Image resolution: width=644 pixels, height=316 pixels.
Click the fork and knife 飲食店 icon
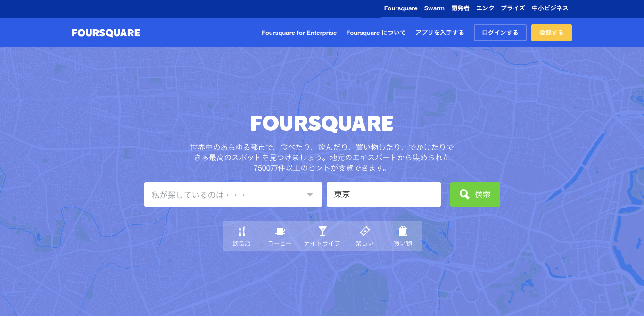point(242,232)
